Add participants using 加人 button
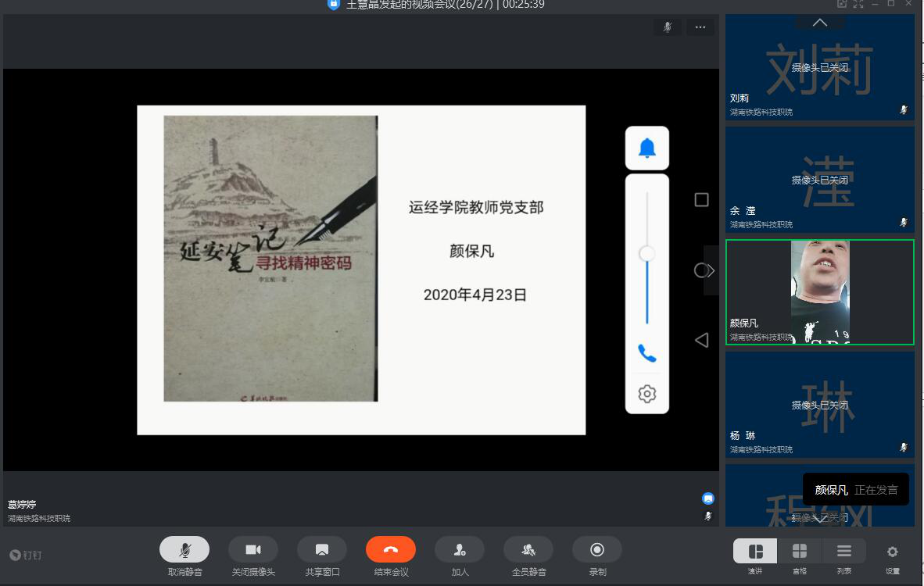Viewport: 924px width, 586px height. (460, 549)
